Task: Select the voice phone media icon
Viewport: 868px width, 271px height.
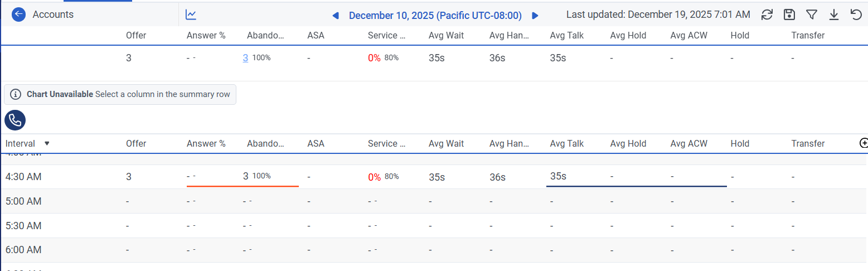Action: coord(15,120)
